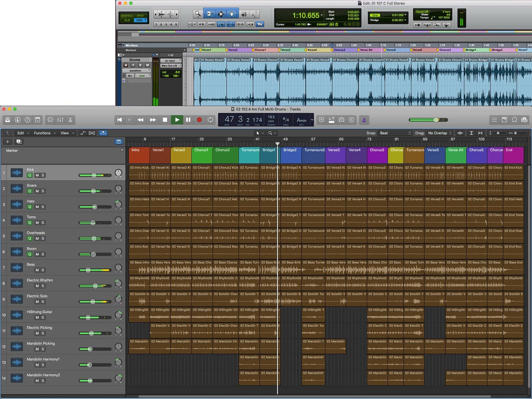
Task: Select the Pencil tool in Pro Tools
Action: (x=255, y=14)
